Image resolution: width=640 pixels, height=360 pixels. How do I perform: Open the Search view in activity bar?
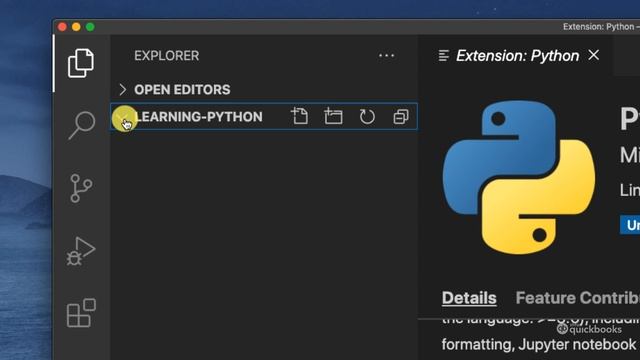(82, 125)
